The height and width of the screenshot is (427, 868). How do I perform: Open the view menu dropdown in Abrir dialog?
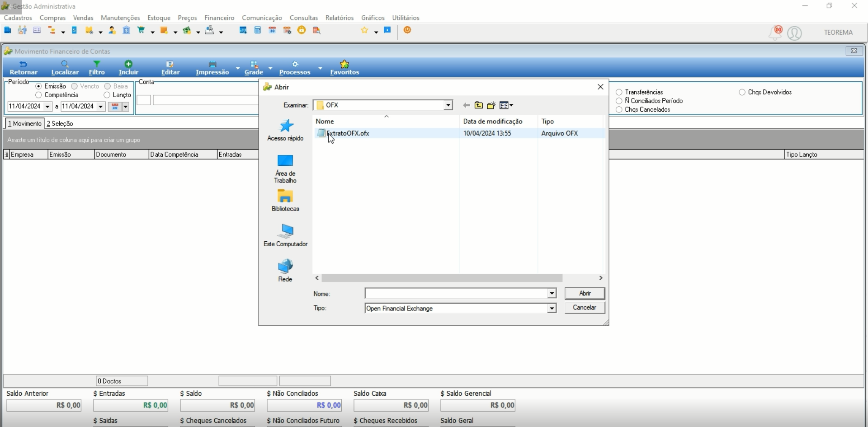tap(506, 105)
